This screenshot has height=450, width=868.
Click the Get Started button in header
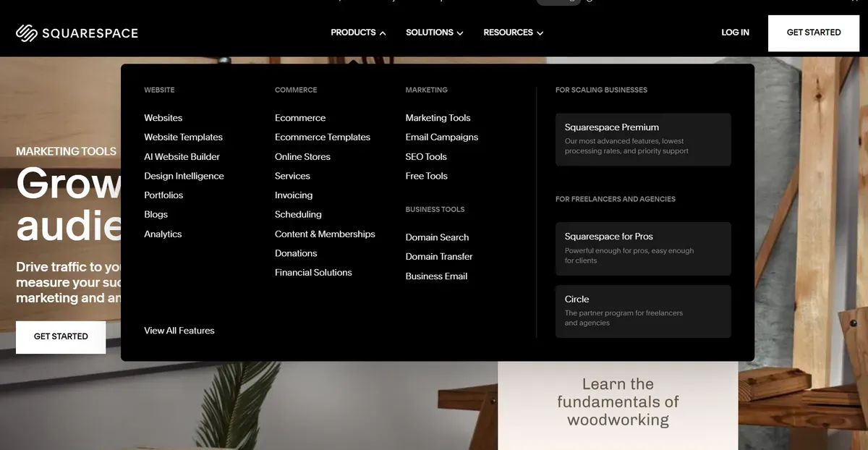814,33
